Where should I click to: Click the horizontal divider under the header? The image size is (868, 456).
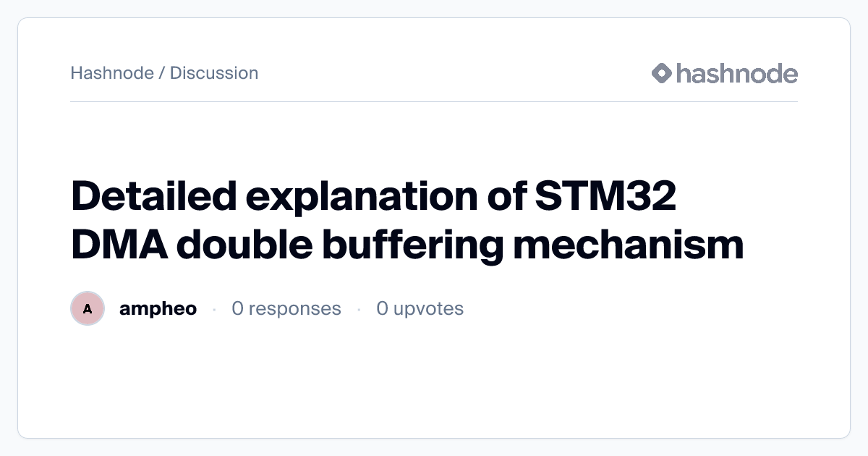coord(434,102)
